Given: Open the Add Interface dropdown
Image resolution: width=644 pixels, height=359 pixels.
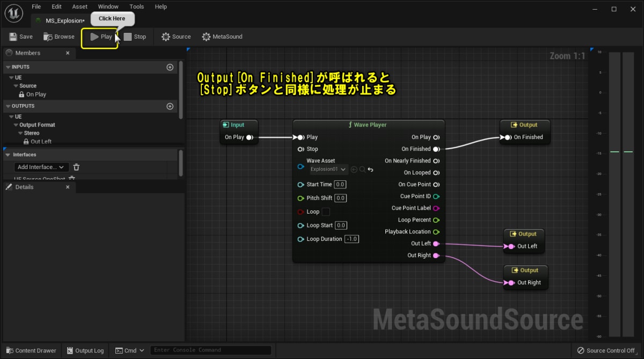Looking at the screenshot, I should click(41, 167).
